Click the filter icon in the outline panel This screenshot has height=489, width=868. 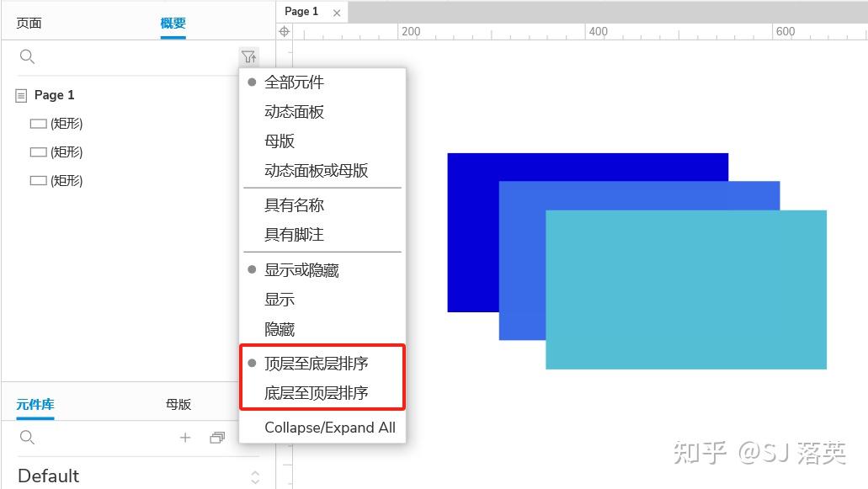point(249,56)
